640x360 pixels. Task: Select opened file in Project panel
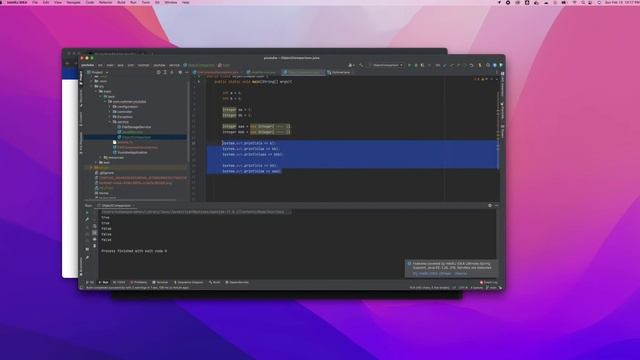point(158,72)
